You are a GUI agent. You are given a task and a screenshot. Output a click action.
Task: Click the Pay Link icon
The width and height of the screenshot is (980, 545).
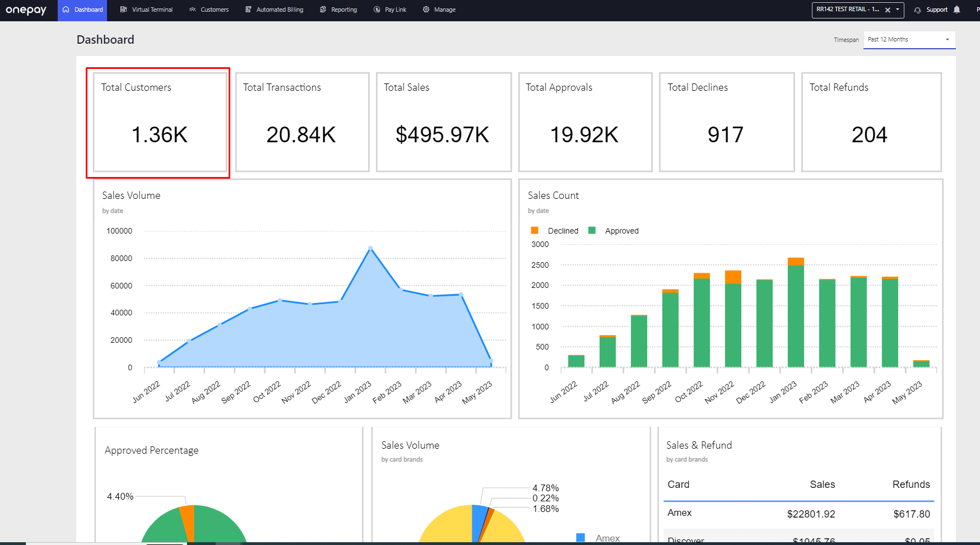(x=376, y=10)
